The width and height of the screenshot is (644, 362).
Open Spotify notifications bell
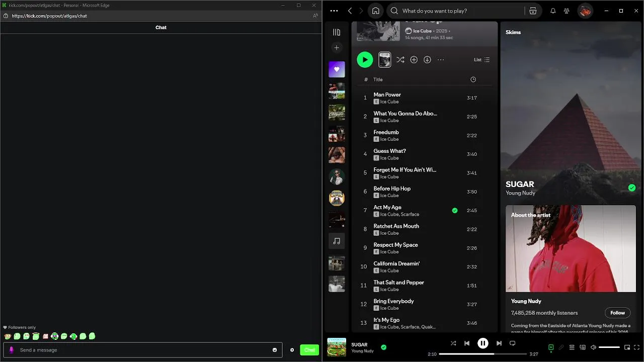(553, 11)
